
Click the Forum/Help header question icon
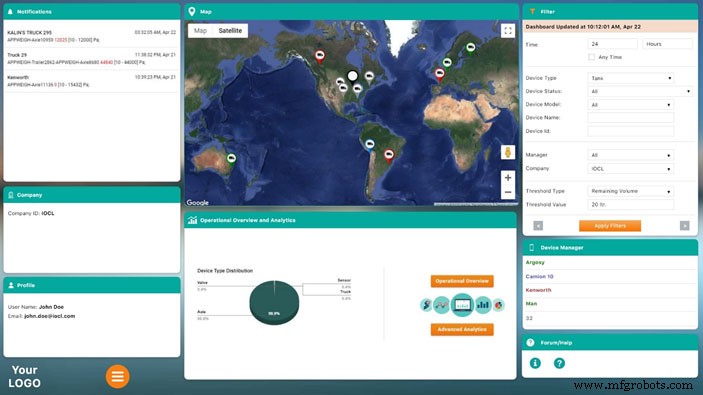click(530, 343)
